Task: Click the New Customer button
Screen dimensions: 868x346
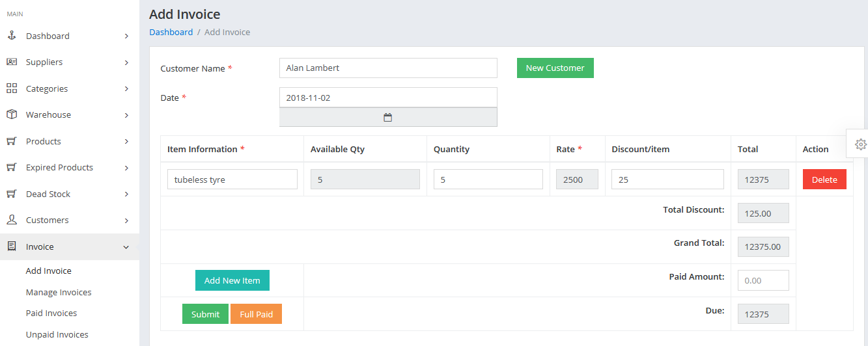Action: coord(555,68)
